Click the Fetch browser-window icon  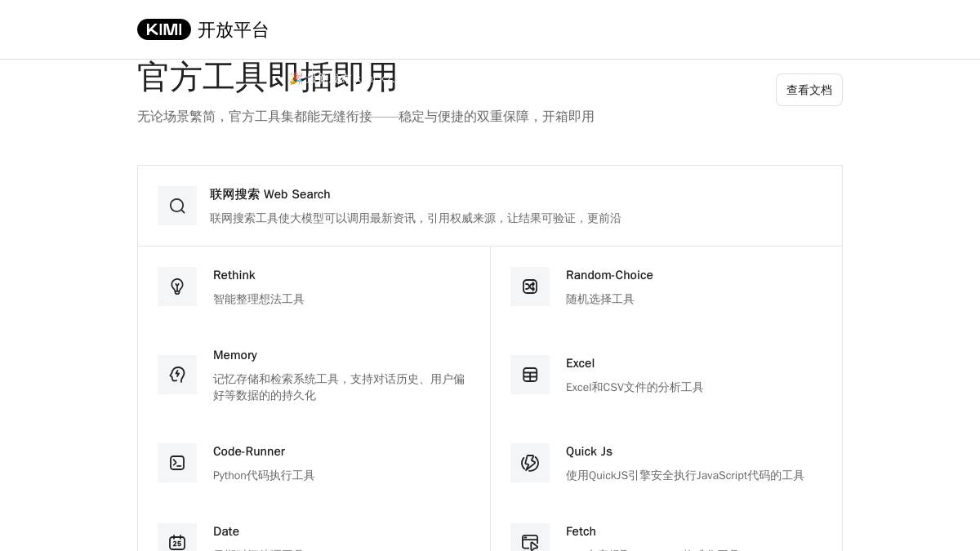click(x=530, y=541)
